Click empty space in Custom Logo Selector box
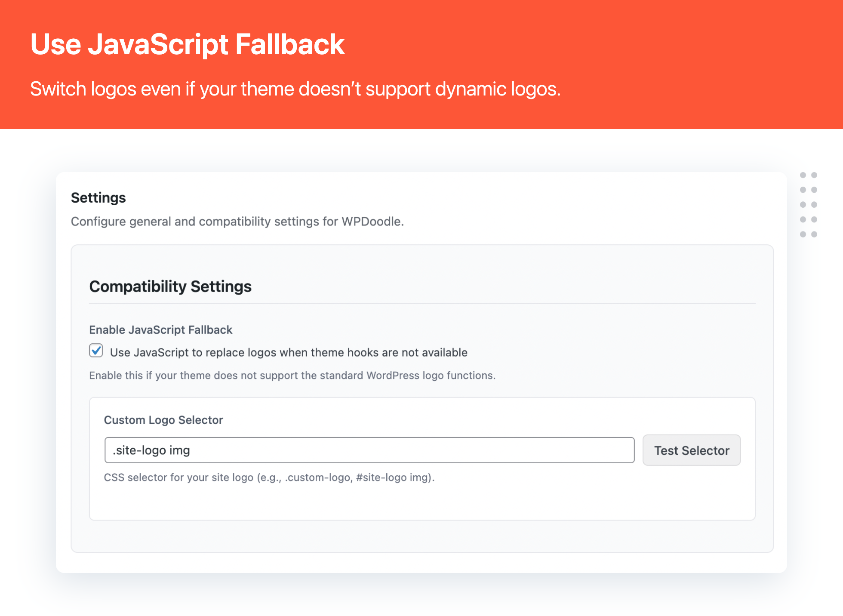 [421, 501]
